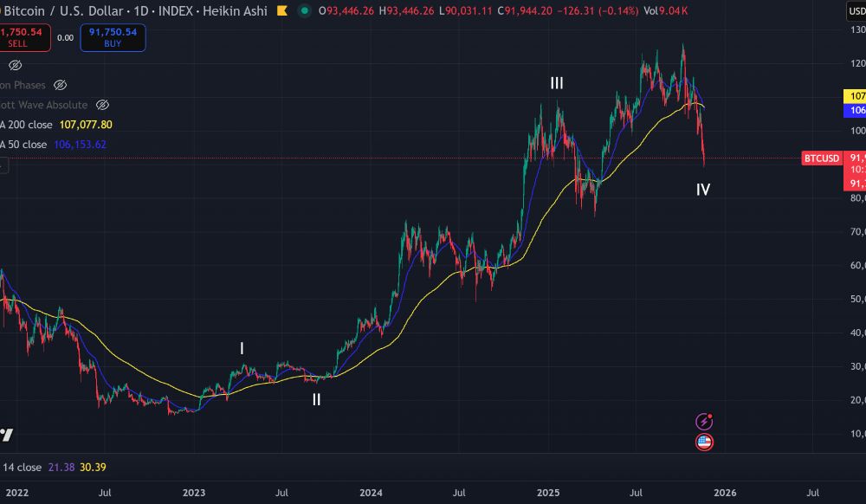This screenshot has width=866, height=504.
Task: Click the 2024 label on time axis
Action: pyautogui.click(x=372, y=493)
